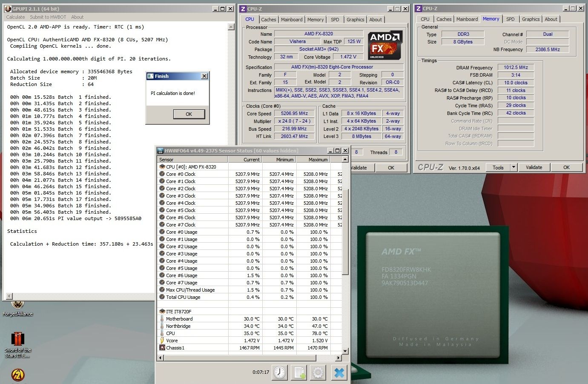Click CAS# Latency 10.0 clocks value

[516, 83]
